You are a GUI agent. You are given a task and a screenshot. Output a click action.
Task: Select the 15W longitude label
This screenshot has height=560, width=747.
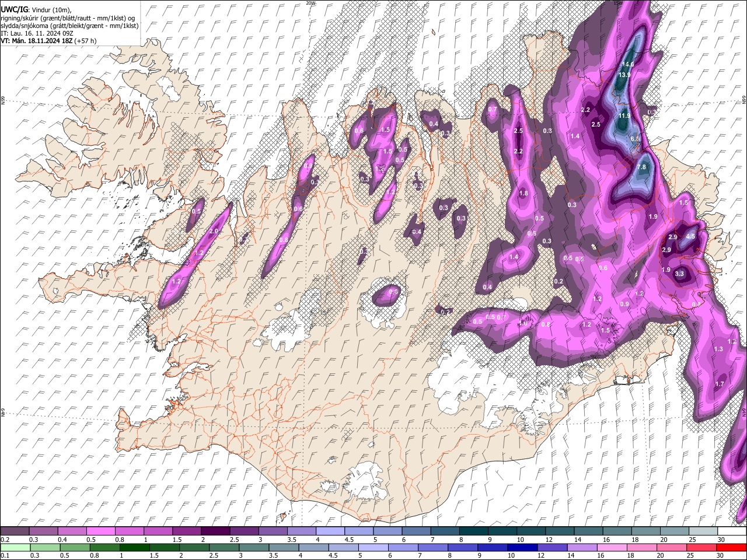[x=618, y=3]
